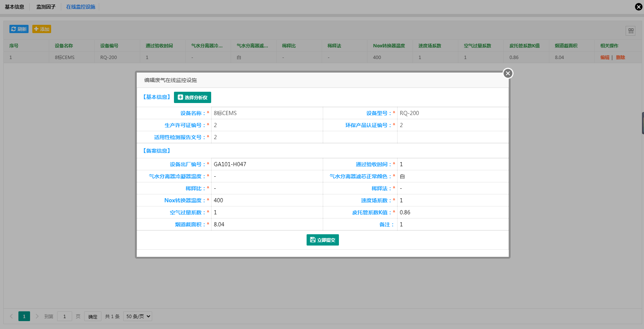This screenshot has width=644, height=329.
Task: Go to previous page arrow
Action: click(11, 316)
